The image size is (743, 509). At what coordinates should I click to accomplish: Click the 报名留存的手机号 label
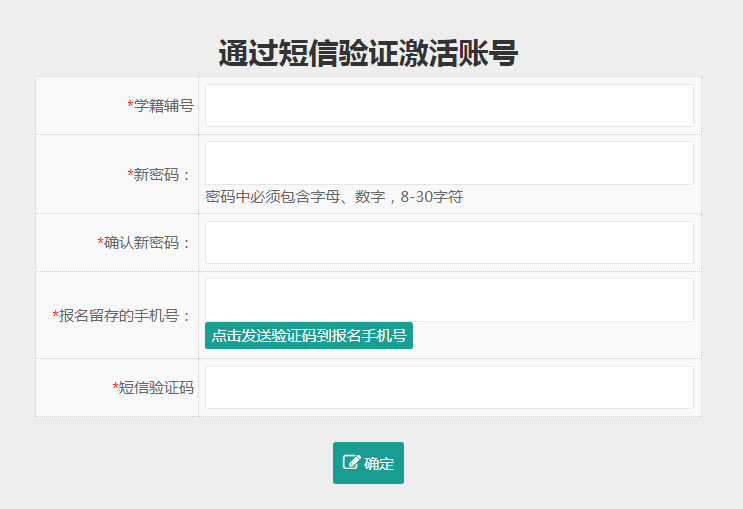pos(125,315)
